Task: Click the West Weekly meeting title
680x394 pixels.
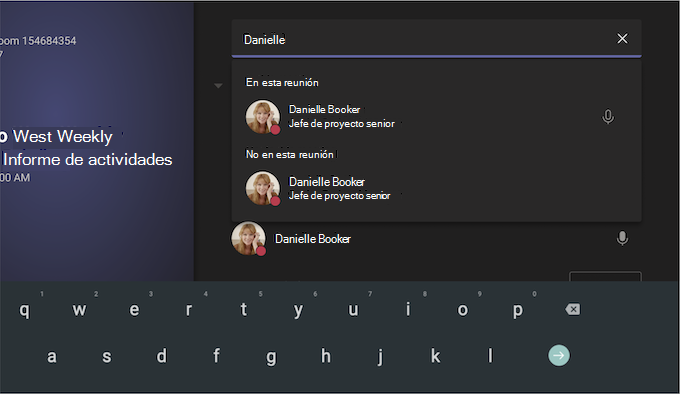Action: coord(62,137)
